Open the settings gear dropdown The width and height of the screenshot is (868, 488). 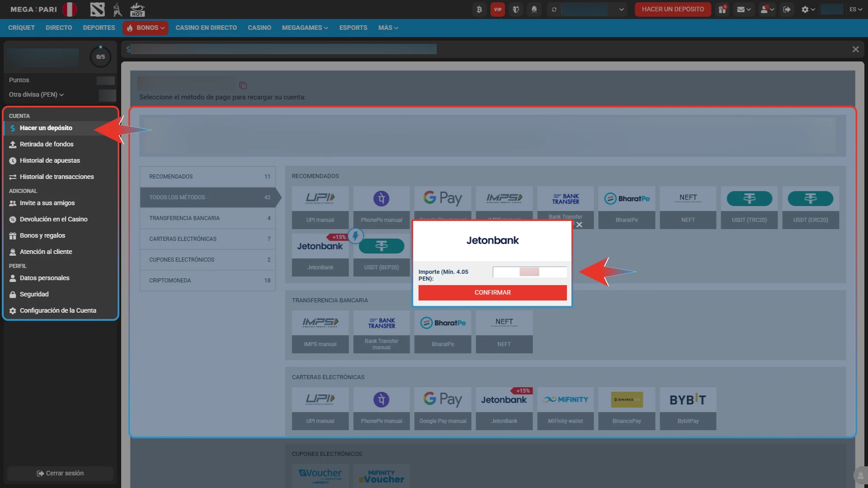pos(808,9)
